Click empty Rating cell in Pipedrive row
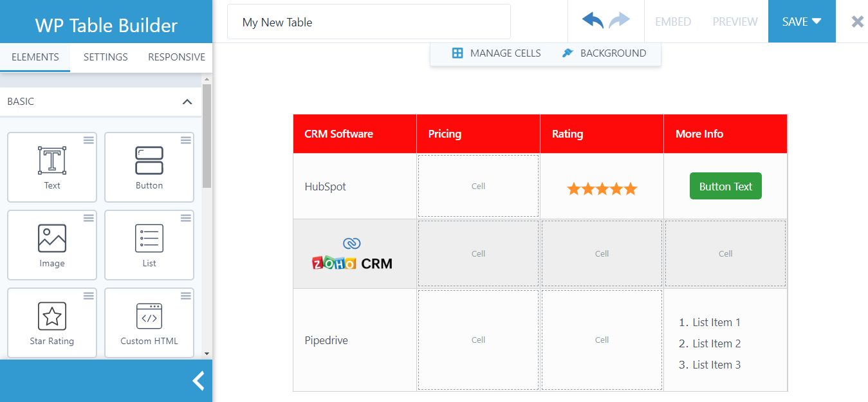 click(602, 340)
